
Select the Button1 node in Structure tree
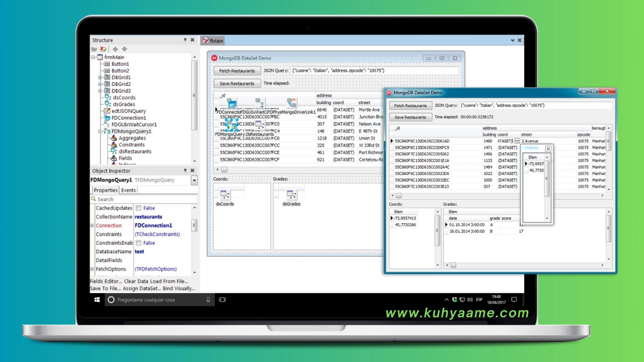coord(120,64)
